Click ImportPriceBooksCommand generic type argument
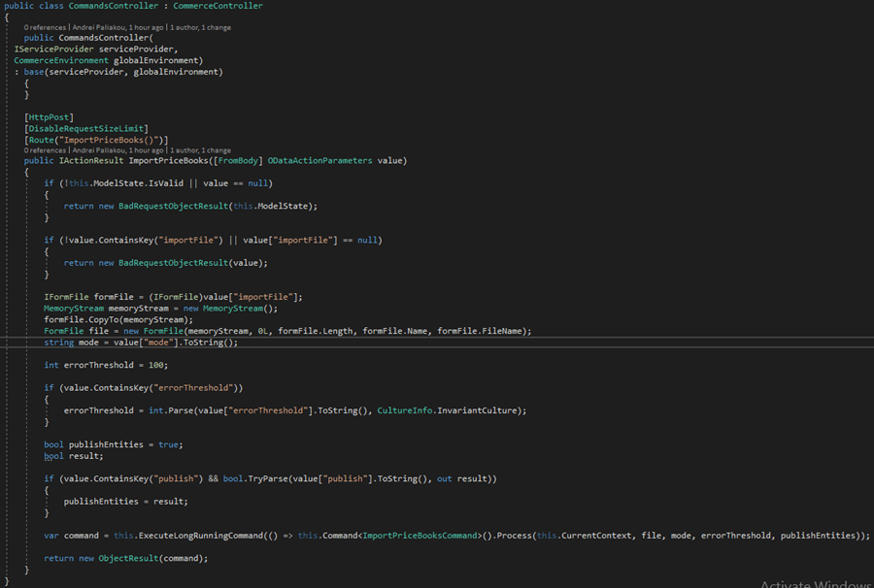The width and height of the screenshot is (874, 588). [x=420, y=536]
